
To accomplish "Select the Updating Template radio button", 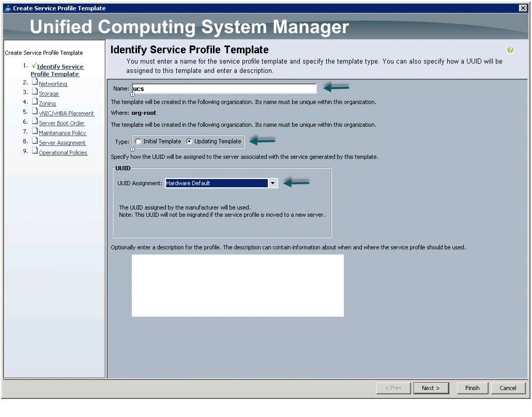I will point(189,141).
